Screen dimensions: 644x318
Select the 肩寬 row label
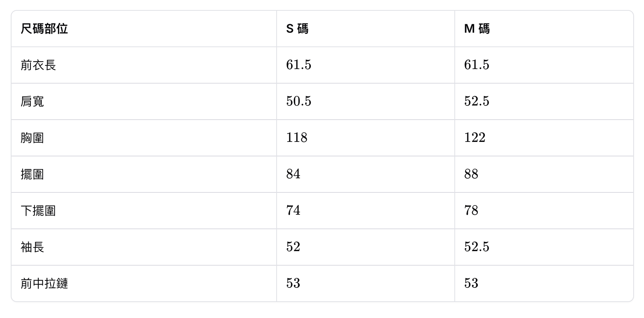coord(32,101)
